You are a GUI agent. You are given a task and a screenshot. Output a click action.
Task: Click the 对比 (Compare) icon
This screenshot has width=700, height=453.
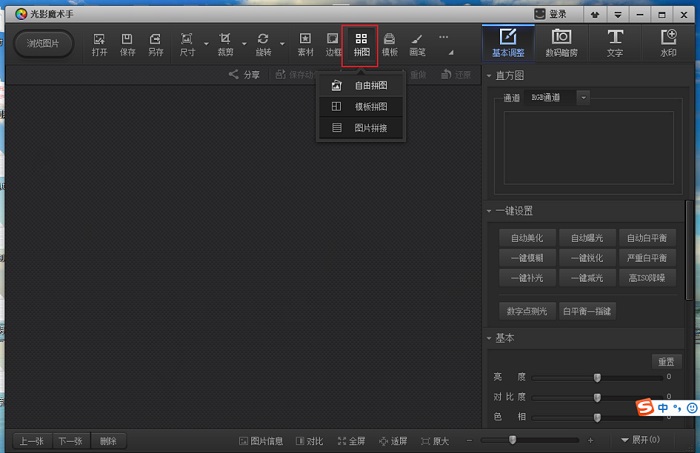tap(300, 441)
